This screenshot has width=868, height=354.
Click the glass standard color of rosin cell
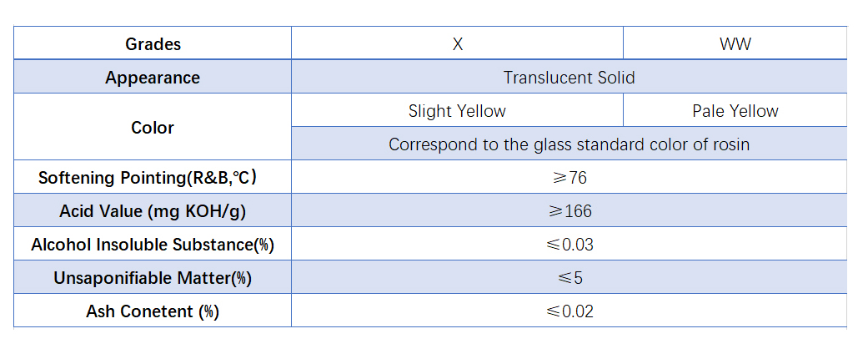click(569, 144)
